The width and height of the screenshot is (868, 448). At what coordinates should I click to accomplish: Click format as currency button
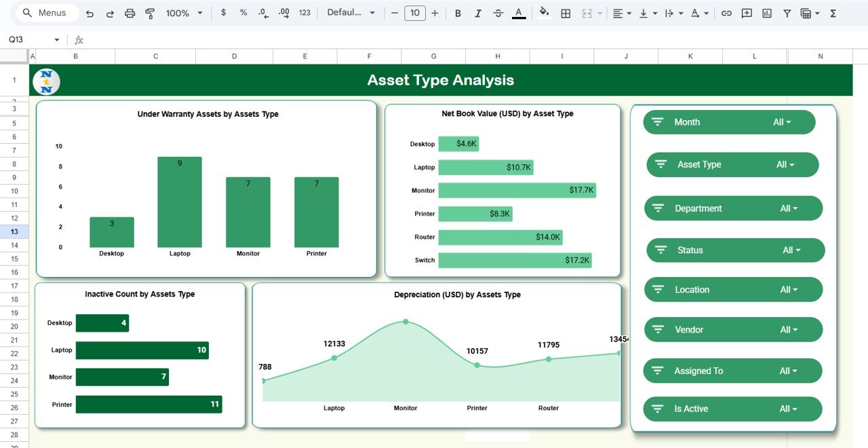pyautogui.click(x=224, y=13)
